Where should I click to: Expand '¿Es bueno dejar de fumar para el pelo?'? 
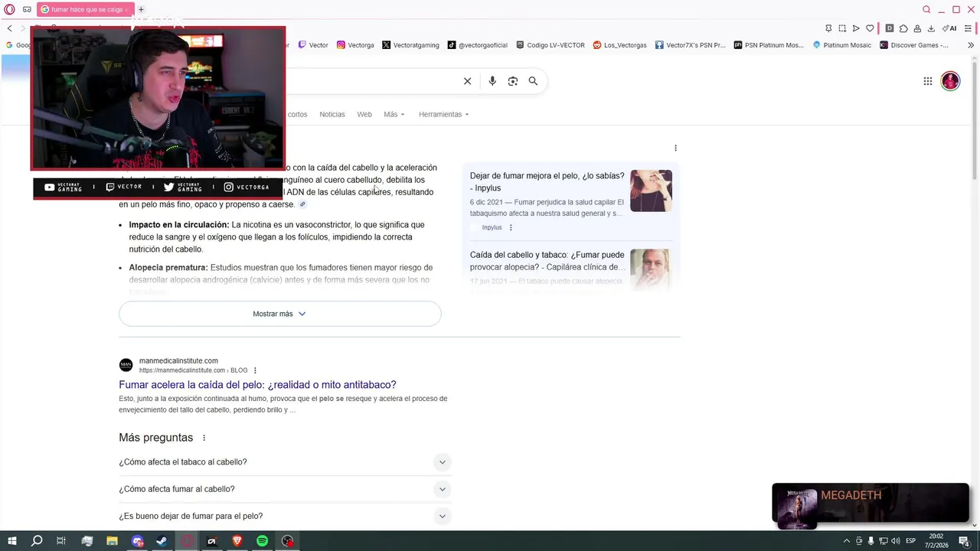285,516
